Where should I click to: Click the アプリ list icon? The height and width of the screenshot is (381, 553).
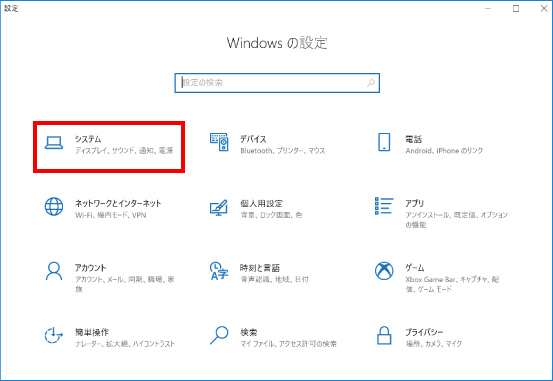(x=384, y=206)
